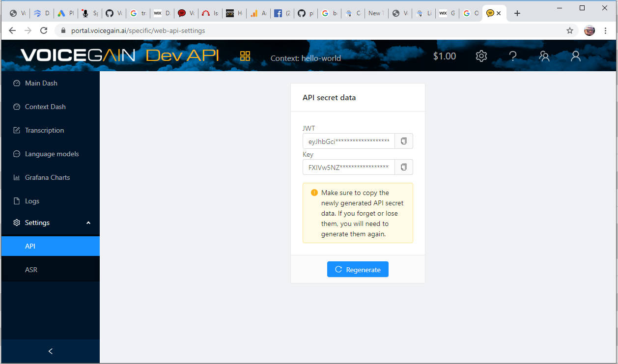This screenshot has height=364, width=618.
Task: Minimize the browser window
Action: (560, 8)
